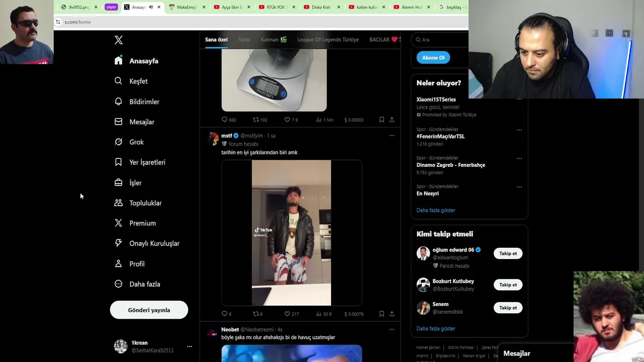Like the mstf post with heart icon
The height and width of the screenshot is (362, 644).
click(287, 314)
